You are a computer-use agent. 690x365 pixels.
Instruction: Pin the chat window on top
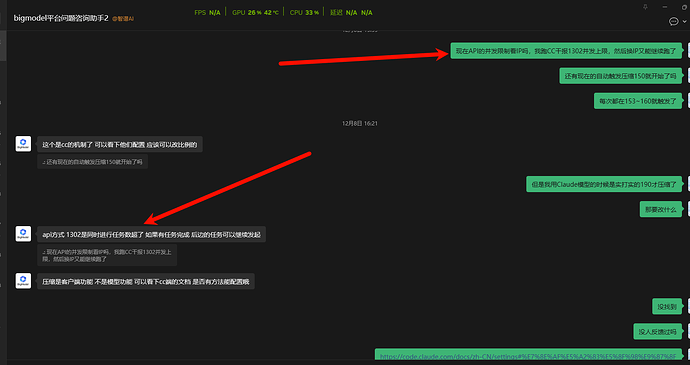[645, 7]
